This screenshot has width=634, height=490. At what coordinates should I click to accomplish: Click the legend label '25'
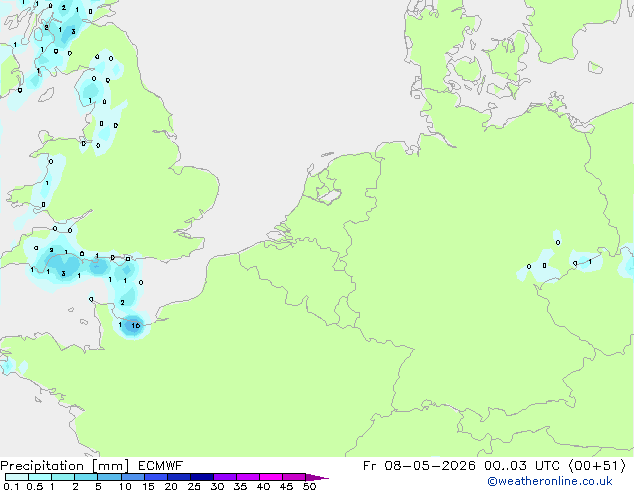[194, 486]
